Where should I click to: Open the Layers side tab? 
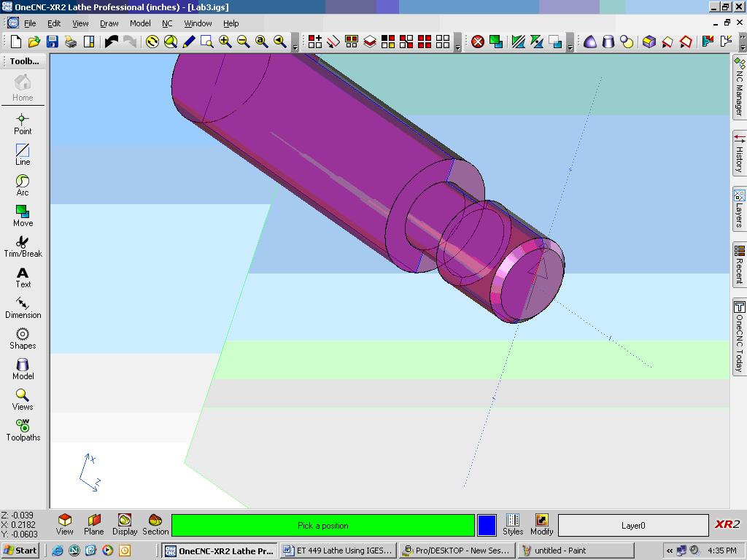pyautogui.click(x=739, y=208)
